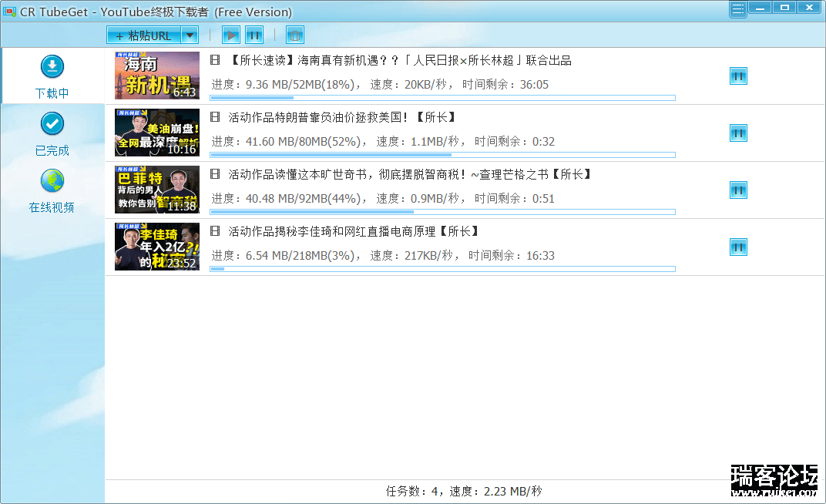Screen dimensions: 826x504
Task: Click film icon beside 特朗普 title
Action: pos(215,117)
